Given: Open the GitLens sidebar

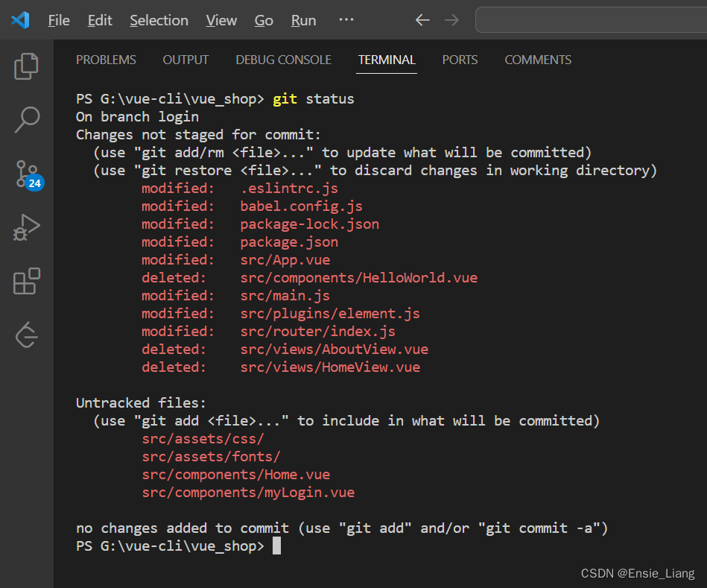Looking at the screenshot, I should pos(26,335).
